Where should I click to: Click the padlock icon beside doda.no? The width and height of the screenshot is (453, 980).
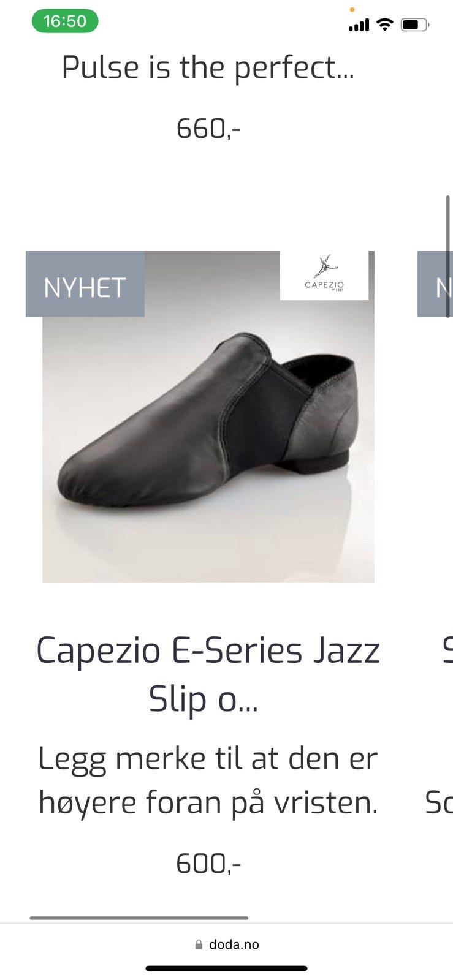point(199,944)
